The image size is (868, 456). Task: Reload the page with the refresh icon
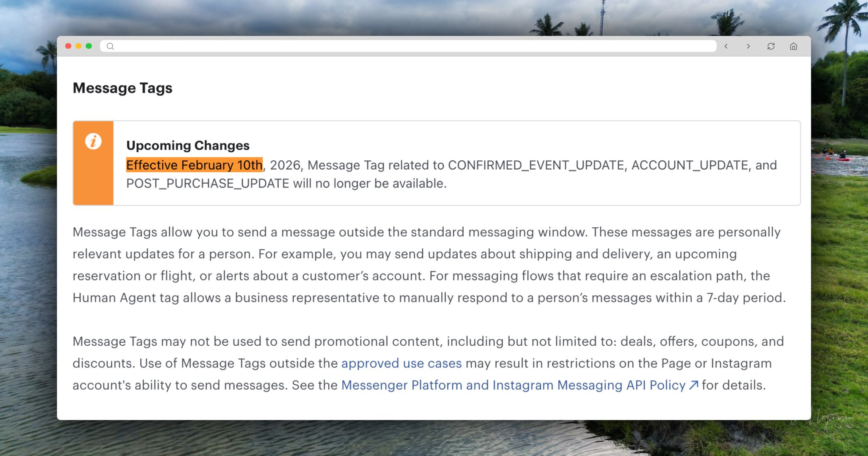click(x=771, y=46)
